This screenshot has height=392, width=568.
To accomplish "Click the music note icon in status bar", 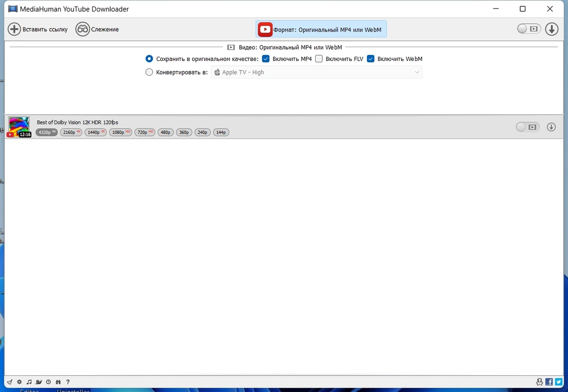I will 29,382.
